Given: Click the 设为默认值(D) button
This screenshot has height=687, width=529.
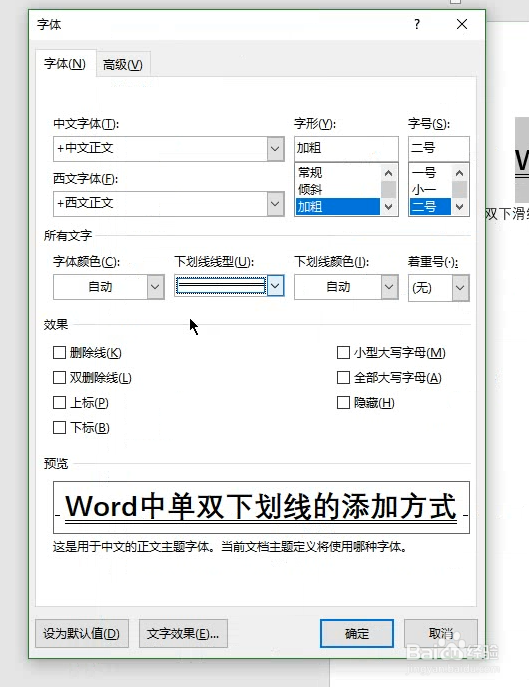Looking at the screenshot, I should click(x=82, y=634).
